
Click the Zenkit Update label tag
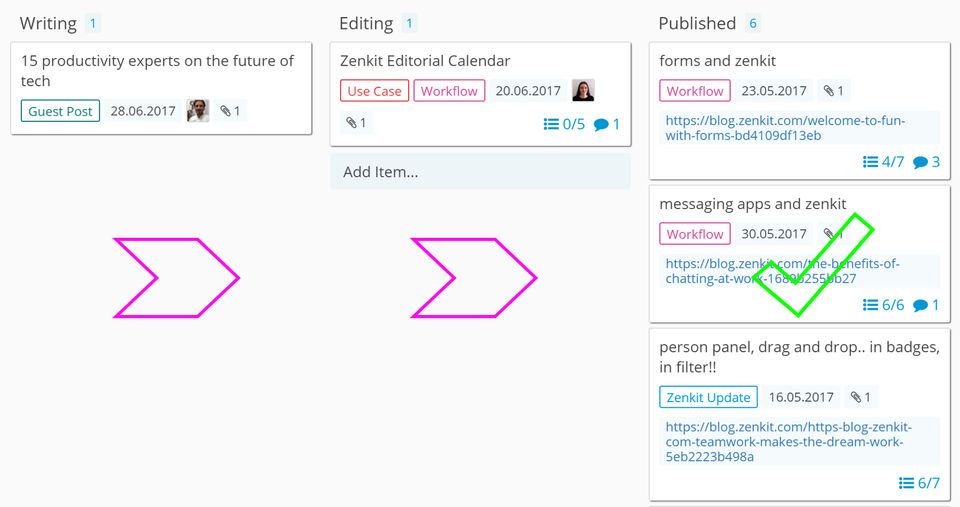[x=708, y=397]
